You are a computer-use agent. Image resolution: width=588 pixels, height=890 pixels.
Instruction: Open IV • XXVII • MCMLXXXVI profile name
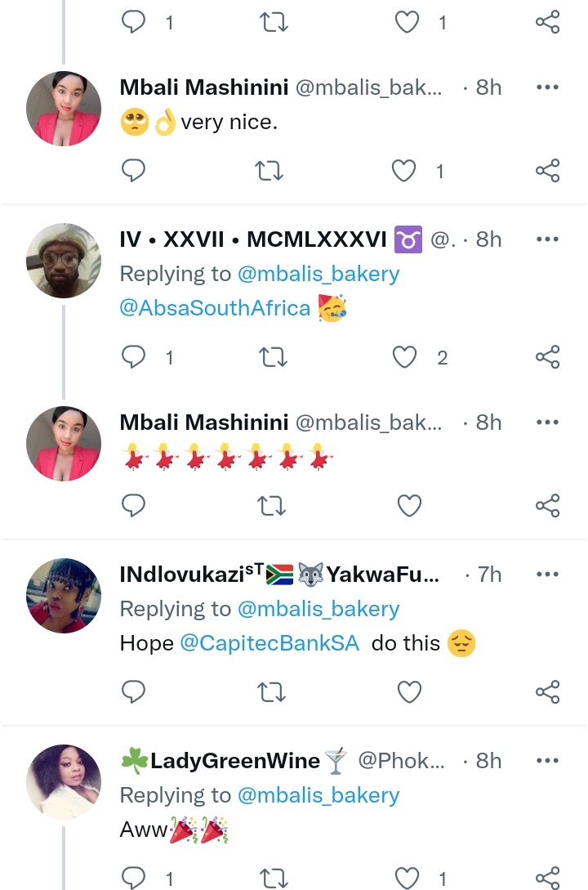pos(253,239)
